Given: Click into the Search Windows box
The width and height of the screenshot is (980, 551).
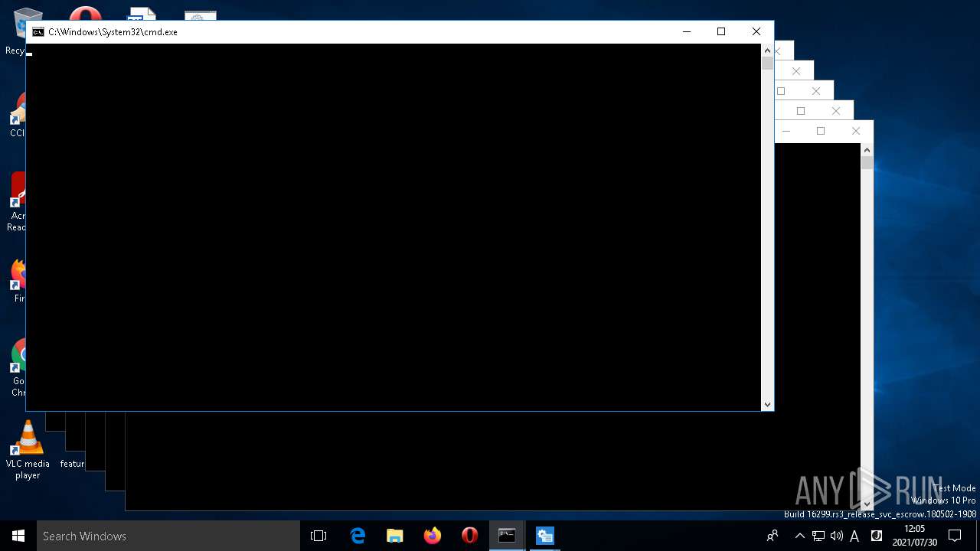Looking at the screenshot, I should tap(168, 536).
